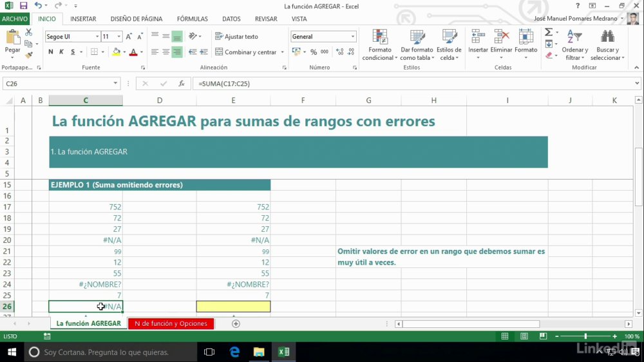The height and width of the screenshot is (362, 644).
Task: Open the Edge browser on the taskbar
Action: (x=234, y=352)
